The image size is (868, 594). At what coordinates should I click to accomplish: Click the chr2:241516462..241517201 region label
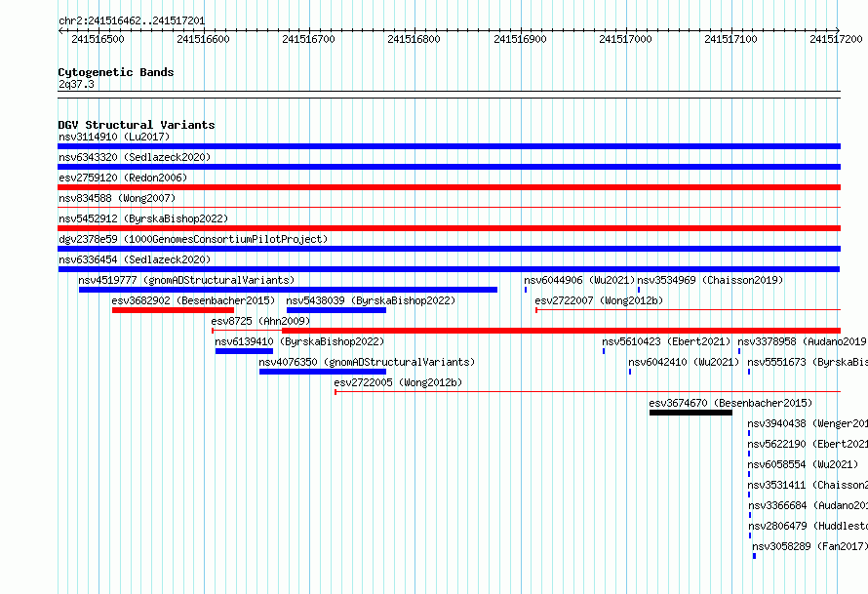pos(132,20)
